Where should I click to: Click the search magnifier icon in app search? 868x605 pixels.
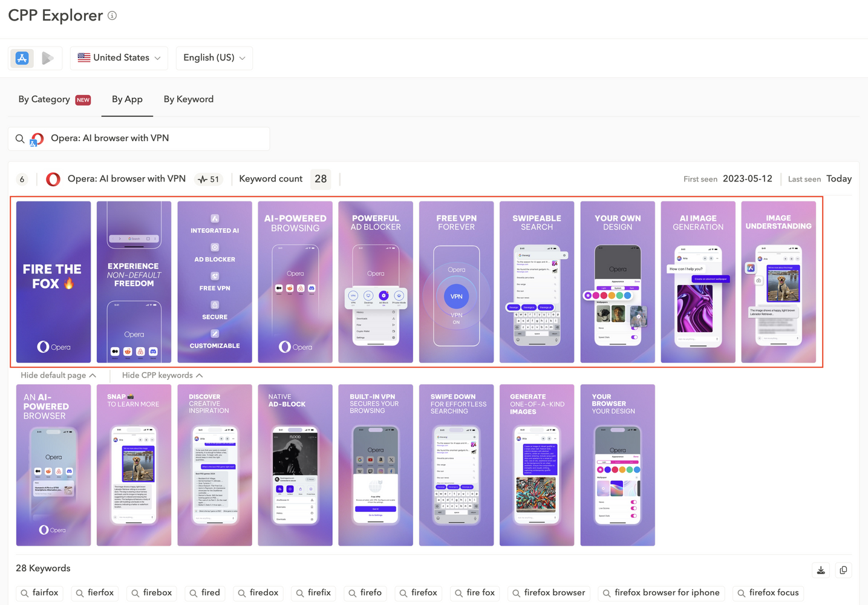pyautogui.click(x=20, y=139)
